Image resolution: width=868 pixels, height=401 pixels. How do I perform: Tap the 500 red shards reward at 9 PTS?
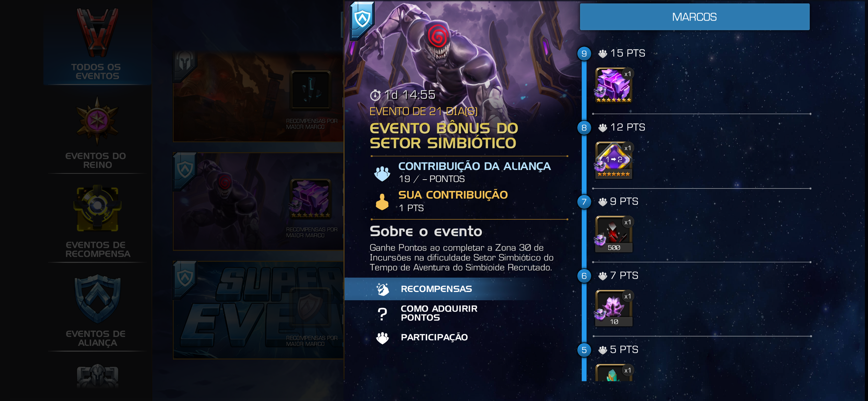click(x=614, y=234)
